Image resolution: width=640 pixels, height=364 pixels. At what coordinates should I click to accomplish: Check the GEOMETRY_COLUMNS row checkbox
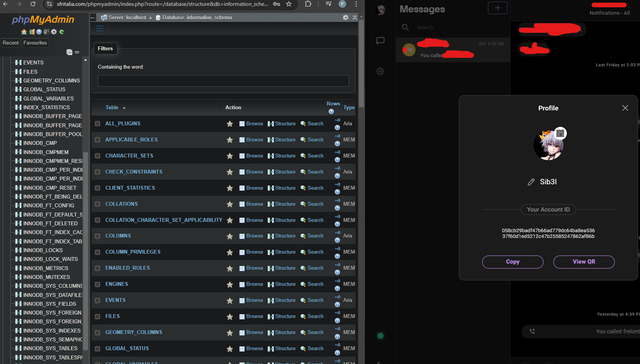98,333
